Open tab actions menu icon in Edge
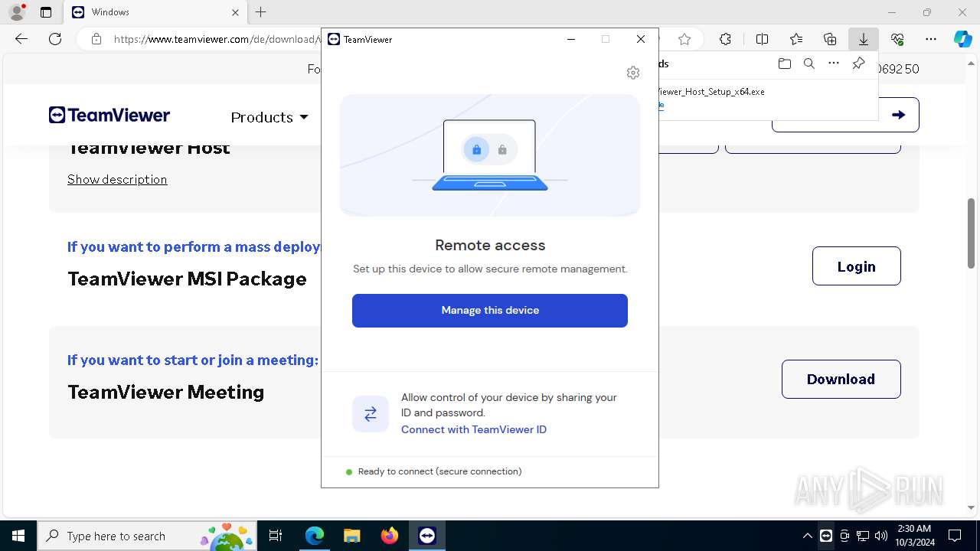Screen dimensions: 980x551 pyautogui.click(x=46, y=12)
